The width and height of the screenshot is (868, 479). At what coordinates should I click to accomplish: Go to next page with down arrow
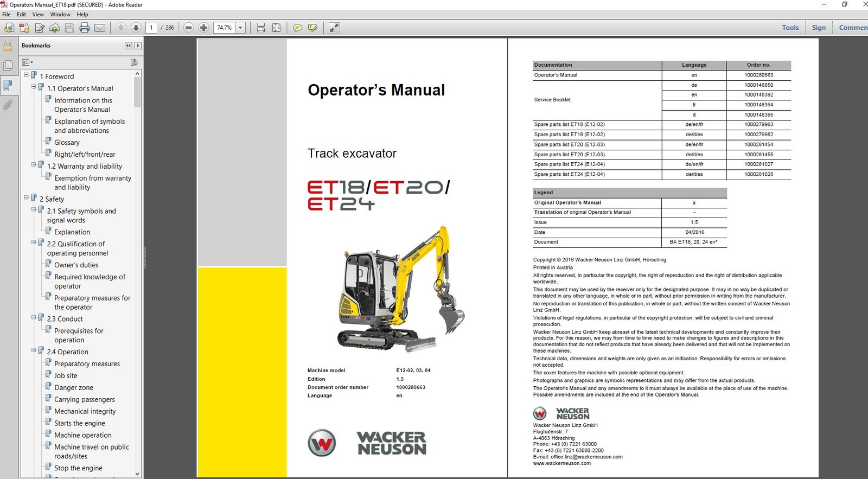click(136, 28)
